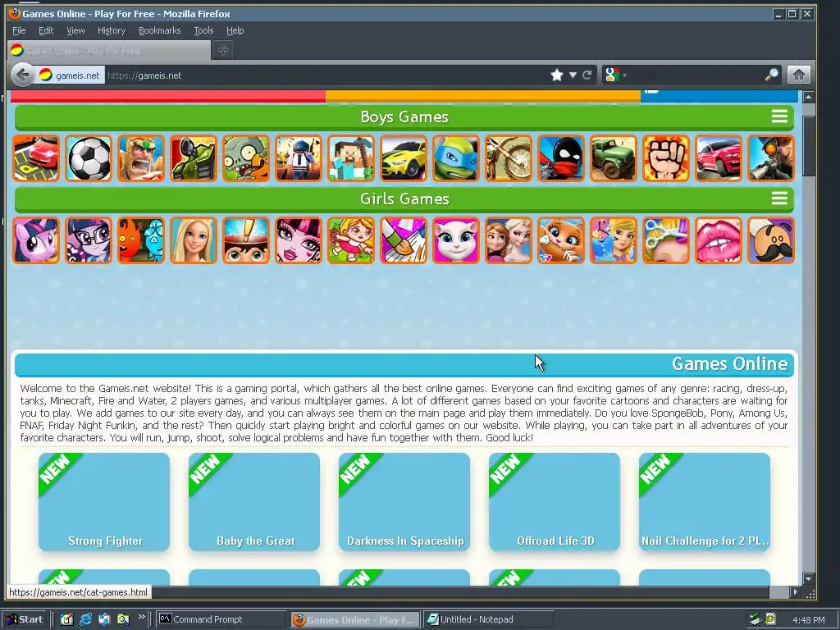The width and height of the screenshot is (840, 630).
Task: Click the Girls Games header link
Action: (404, 199)
